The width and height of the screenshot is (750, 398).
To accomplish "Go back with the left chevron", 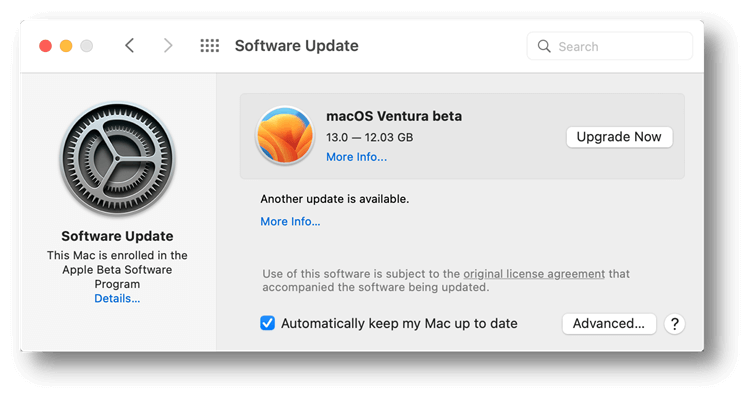I will (130, 46).
